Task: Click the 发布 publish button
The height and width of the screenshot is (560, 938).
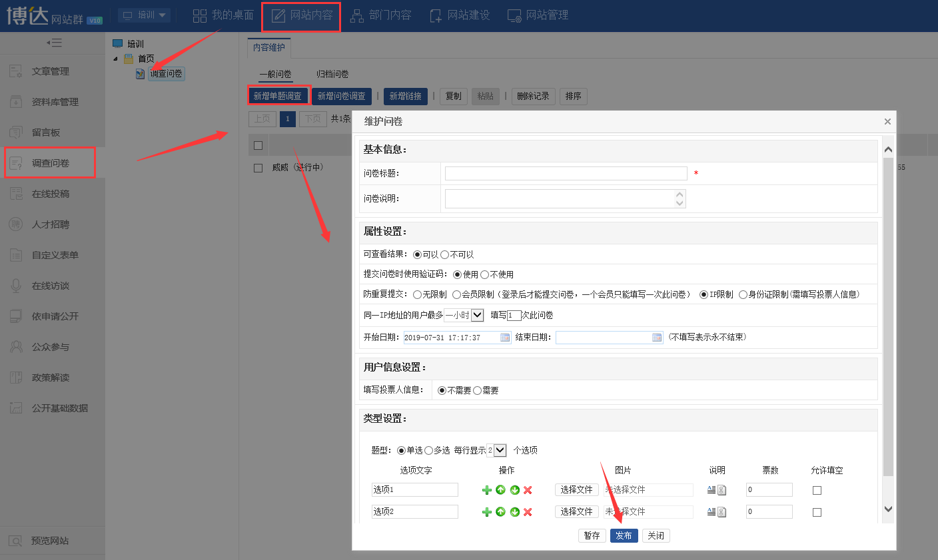Action: pos(624,535)
